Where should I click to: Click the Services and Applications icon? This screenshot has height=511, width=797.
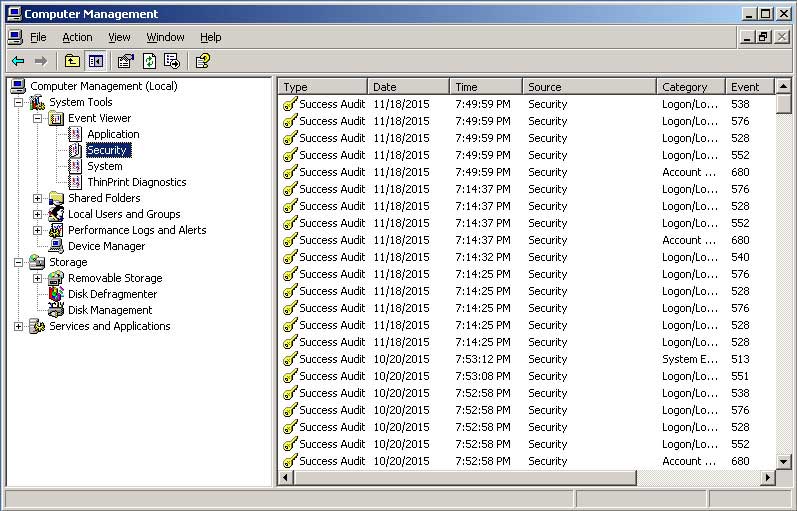[x=37, y=326]
